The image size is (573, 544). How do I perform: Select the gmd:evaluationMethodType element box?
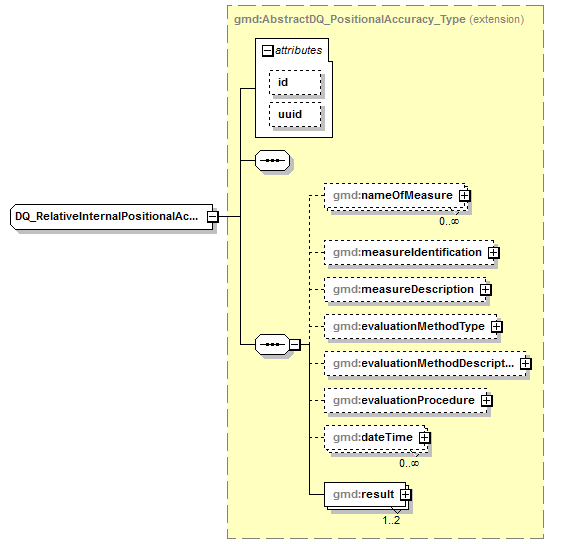tap(410, 327)
